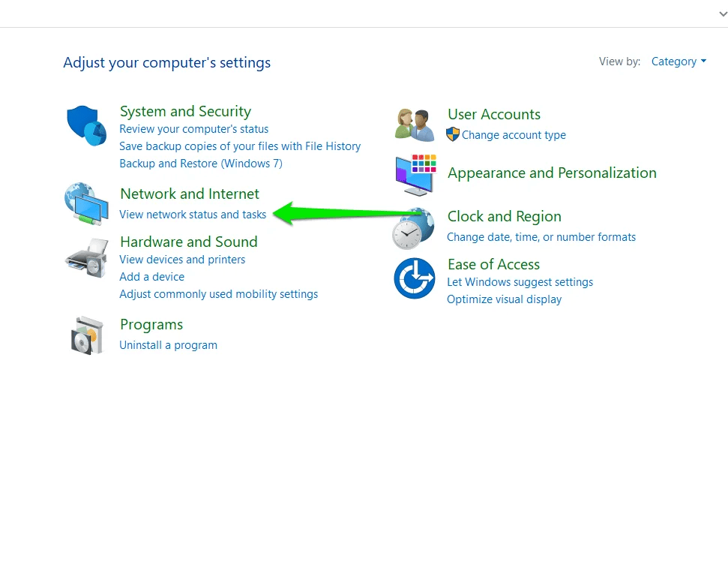Open Review your computer's status link
The height and width of the screenshot is (583, 728).
(x=193, y=129)
